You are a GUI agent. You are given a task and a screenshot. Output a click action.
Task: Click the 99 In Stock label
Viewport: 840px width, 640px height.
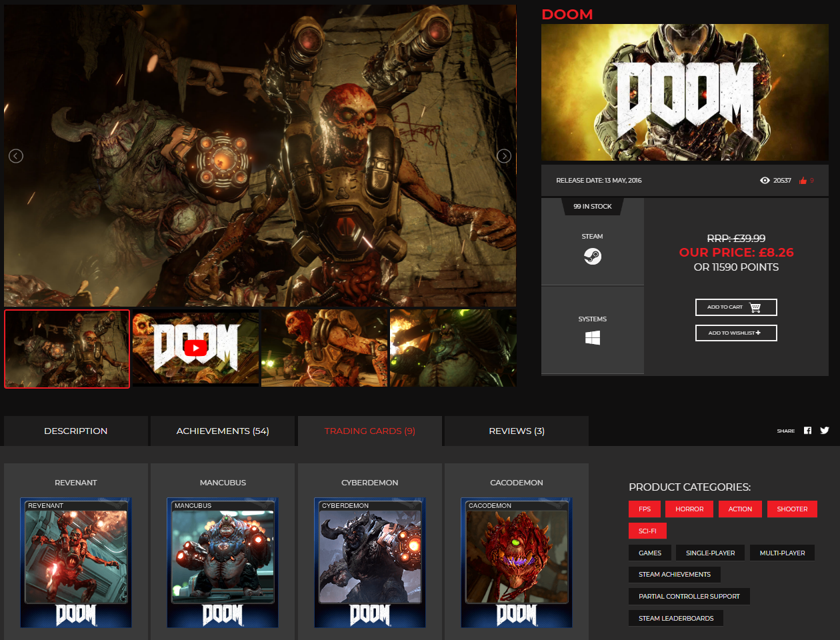pos(593,207)
